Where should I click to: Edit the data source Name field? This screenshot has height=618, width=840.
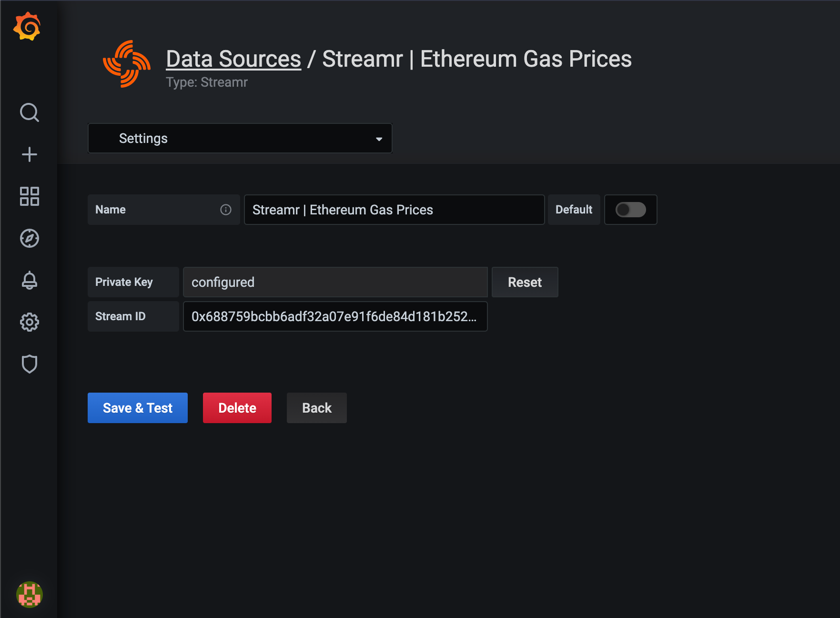click(x=394, y=210)
